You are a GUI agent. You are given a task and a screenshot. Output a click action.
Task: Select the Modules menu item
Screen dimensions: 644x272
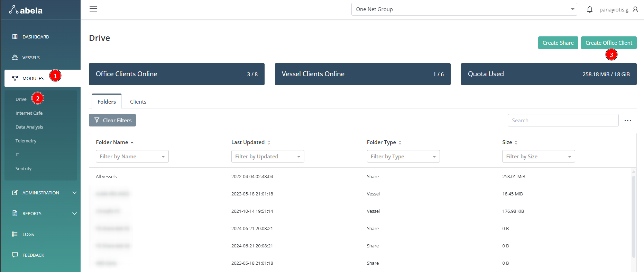pyautogui.click(x=43, y=78)
